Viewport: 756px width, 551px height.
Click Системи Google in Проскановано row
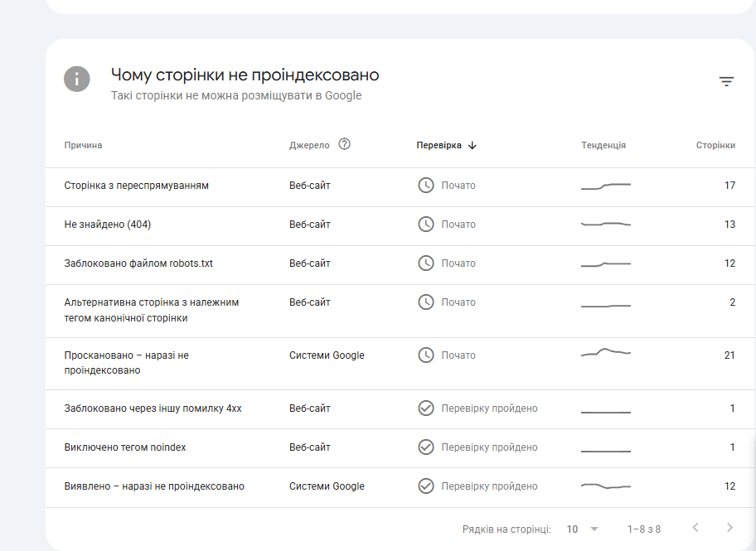tap(327, 355)
